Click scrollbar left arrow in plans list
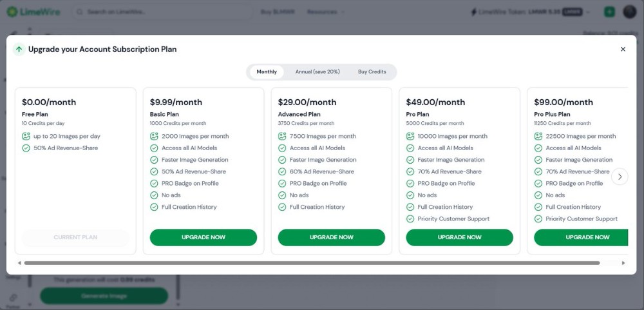This screenshot has width=644, height=310. click(x=19, y=263)
